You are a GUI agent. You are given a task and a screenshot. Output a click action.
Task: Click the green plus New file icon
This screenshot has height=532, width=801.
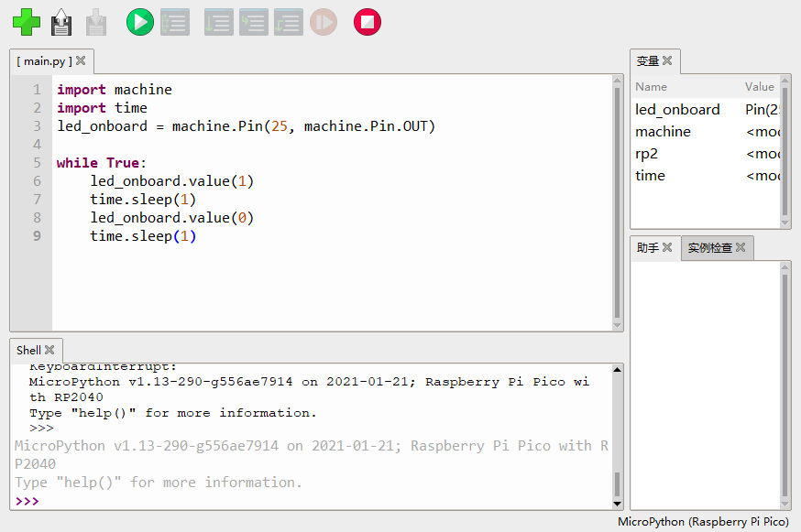tap(27, 21)
